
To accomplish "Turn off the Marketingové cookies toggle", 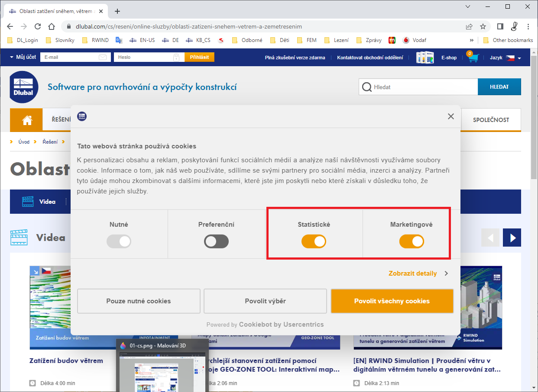I will [412, 241].
